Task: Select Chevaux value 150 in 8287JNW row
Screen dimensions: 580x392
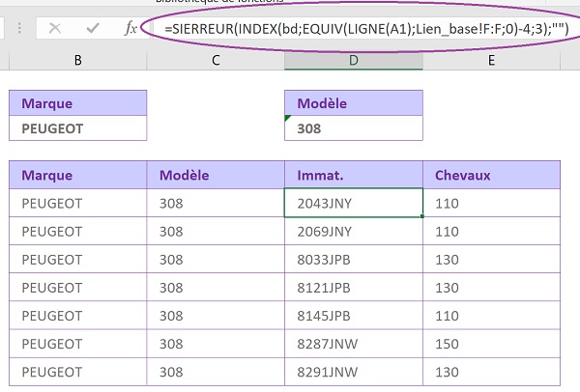Action: (x=491, y=343)
